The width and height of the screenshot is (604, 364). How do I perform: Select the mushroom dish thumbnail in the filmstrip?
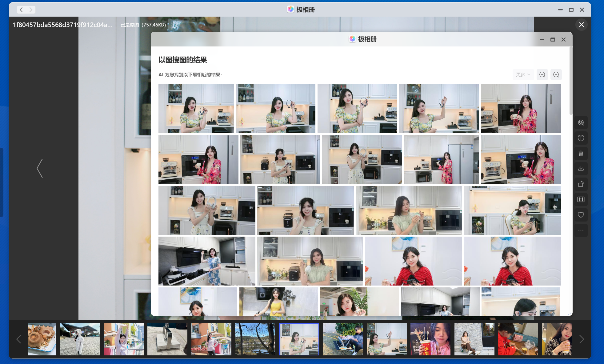pyautogui.click(x=42, y=339)
